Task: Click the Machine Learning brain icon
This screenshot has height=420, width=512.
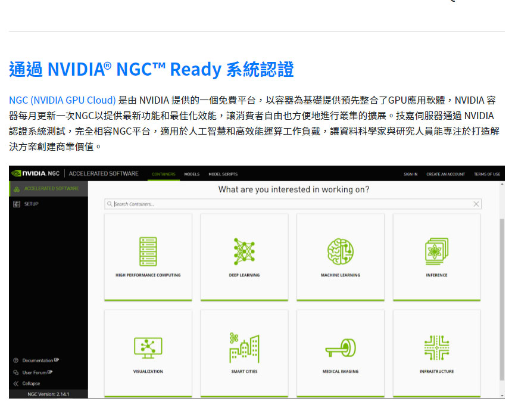Action: (341, 251)
